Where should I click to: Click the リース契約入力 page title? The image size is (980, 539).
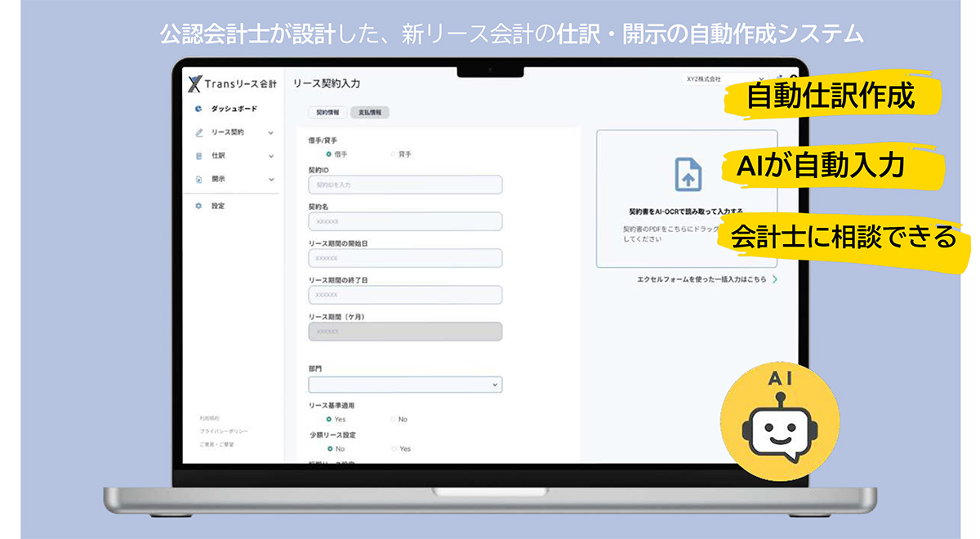tap(326, 83)
